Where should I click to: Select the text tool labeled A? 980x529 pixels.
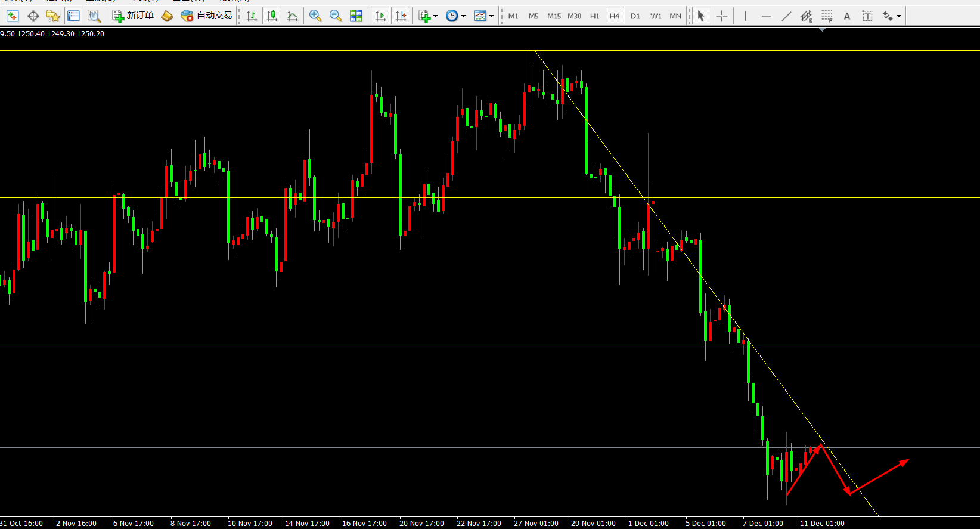pyautogui.click(x=847, y=16)
